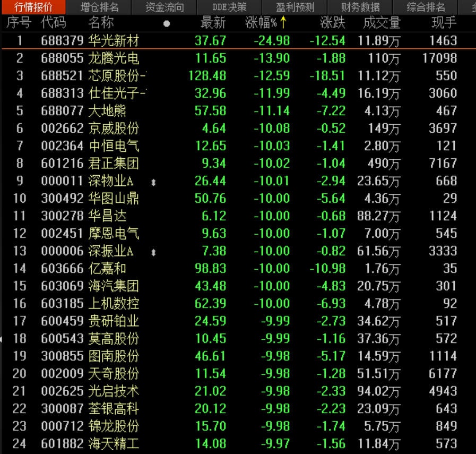Click stock code 601882
This screenshot has height=454, width=476.
(62, 444)
